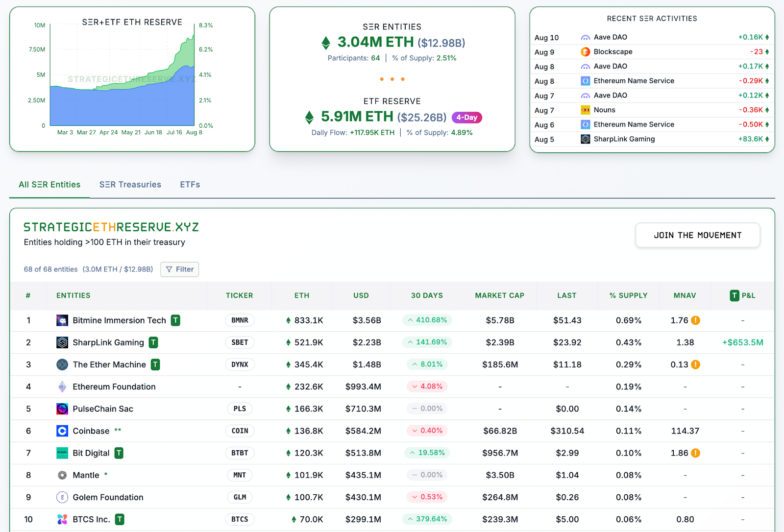Click The Ether Machine logo icon
The height and width of the screenshot is (532, 784).
[x=62, y=364]
